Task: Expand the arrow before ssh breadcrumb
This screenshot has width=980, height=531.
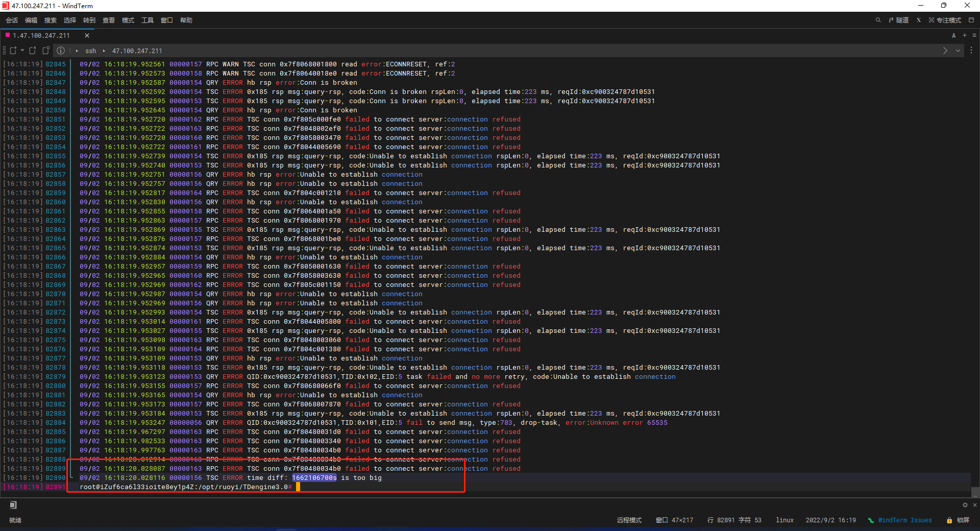Action: coord(77,51)
